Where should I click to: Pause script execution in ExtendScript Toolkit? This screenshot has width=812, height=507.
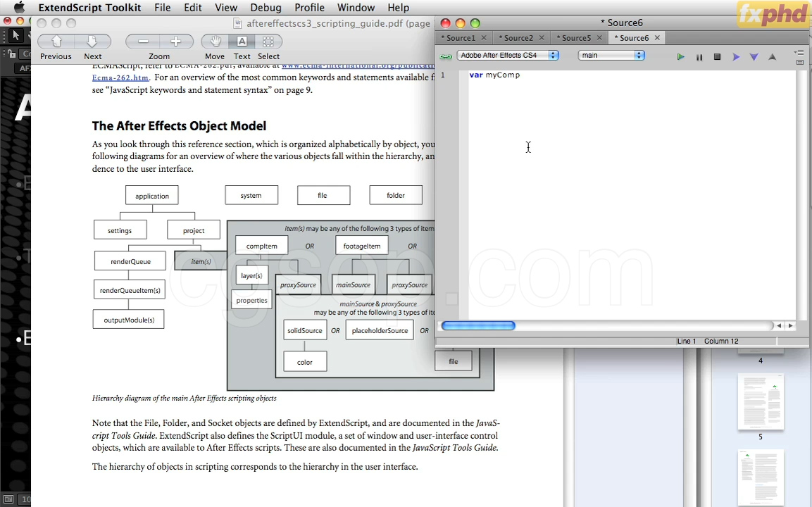[699, 57]
